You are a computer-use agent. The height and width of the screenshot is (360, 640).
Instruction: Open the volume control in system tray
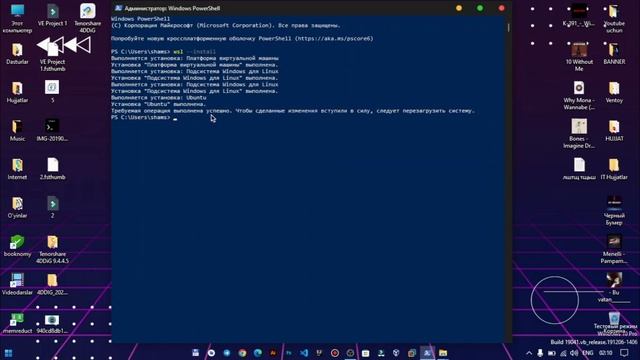pyautogui.click(x=574, y=353)
